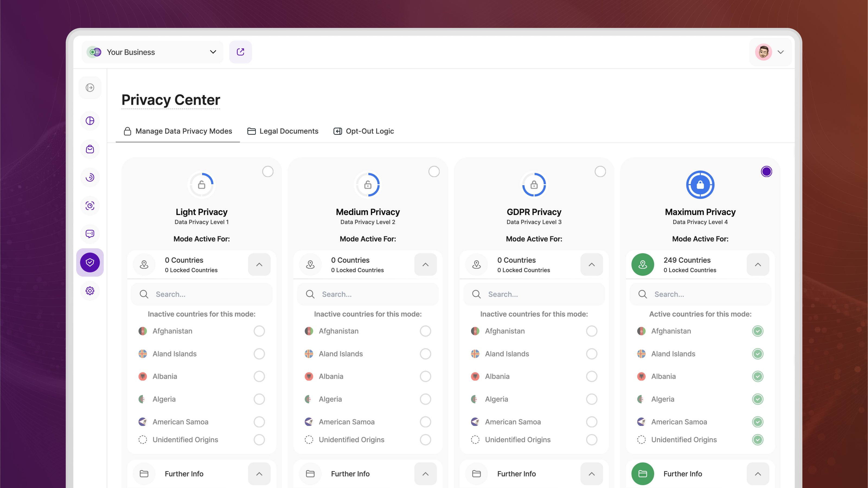Viewport: 868px width, 488px height.
Task: Toggle Further Info chevron in Light Privacy
Action: coord(259,474)
